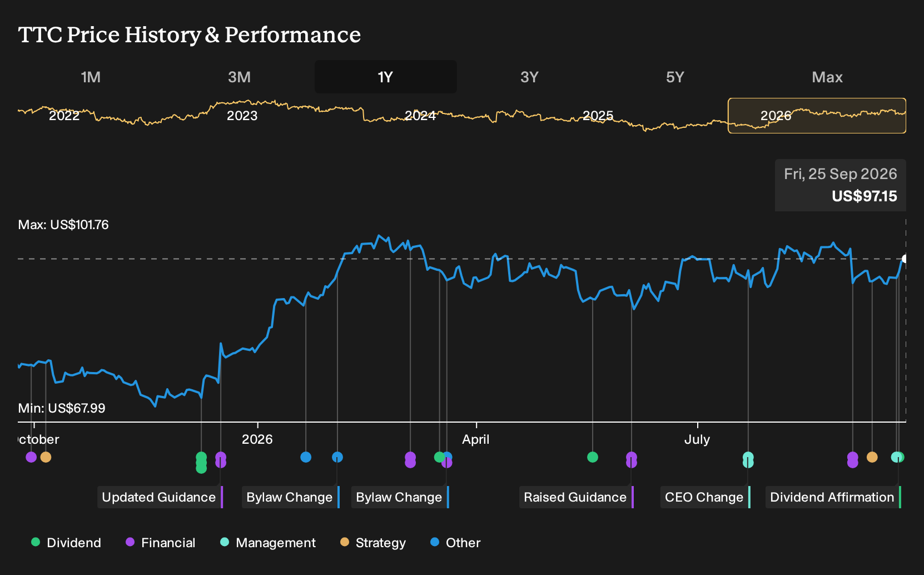Click the Max: US$101.76 label
The image size is (924, 575).
click(63, 225)
